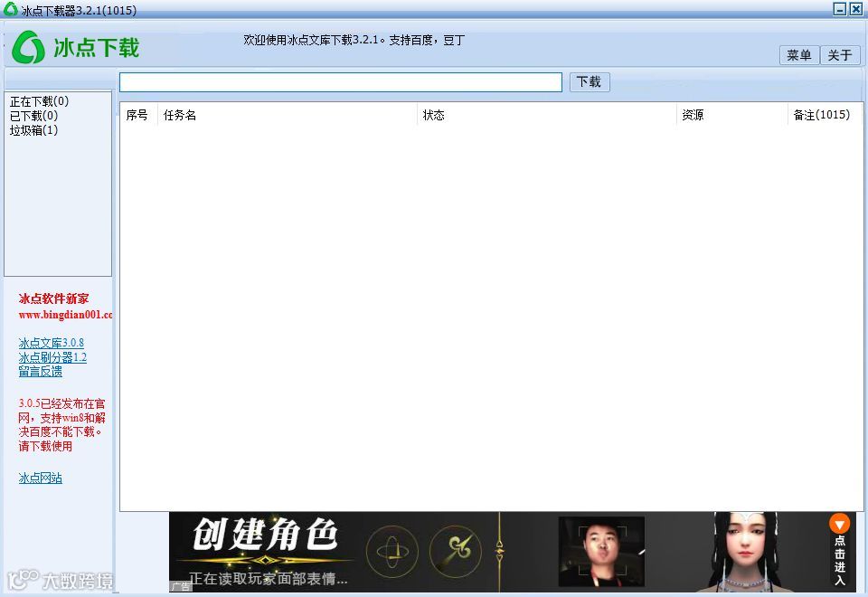868x597 pixels.
Task: Open the 关于 about button
Action: 840,55
